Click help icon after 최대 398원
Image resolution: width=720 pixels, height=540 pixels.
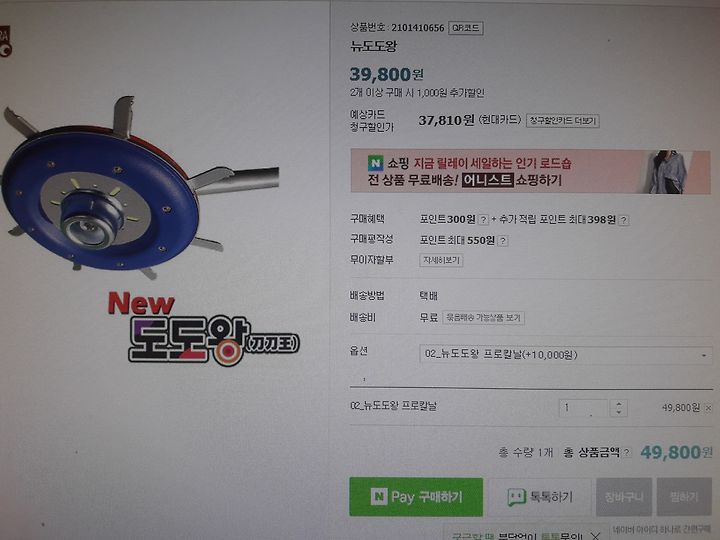click(x=624, y=220)
